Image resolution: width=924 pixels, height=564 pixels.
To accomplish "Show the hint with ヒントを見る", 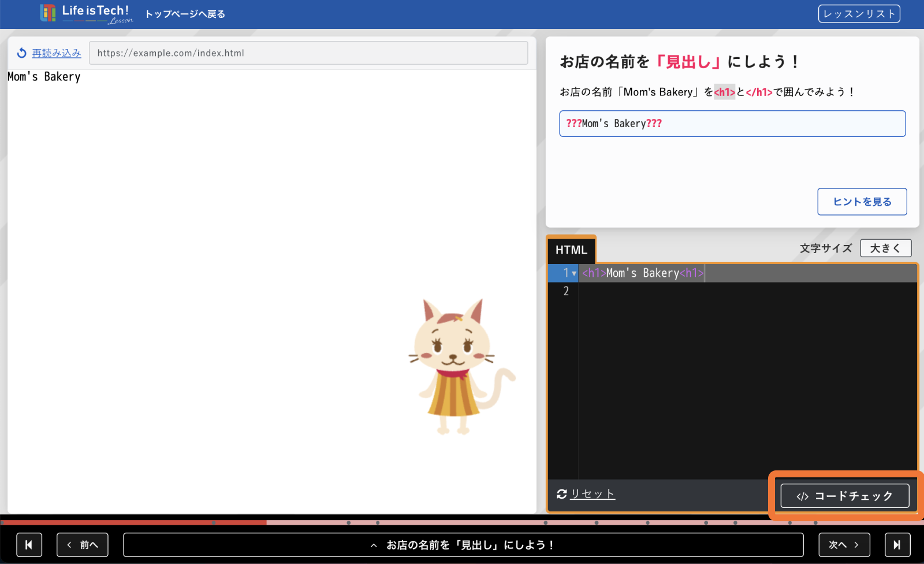I will [x=862, y=202].
